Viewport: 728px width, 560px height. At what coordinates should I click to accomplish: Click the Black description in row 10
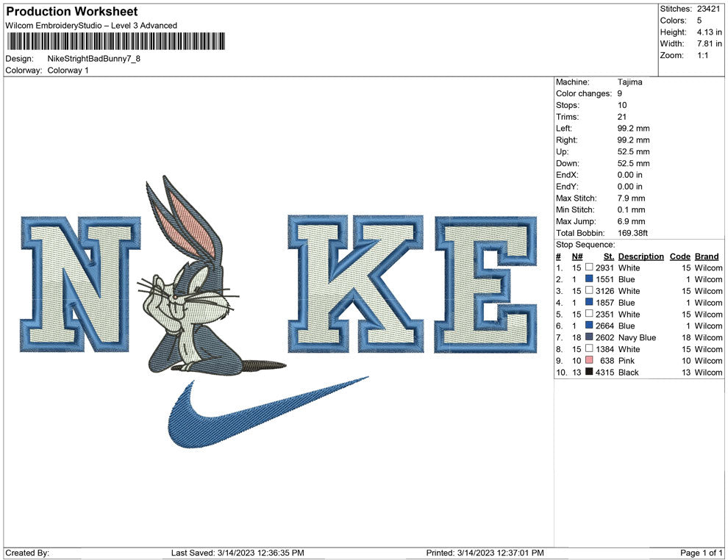click(x=628, y=372)
